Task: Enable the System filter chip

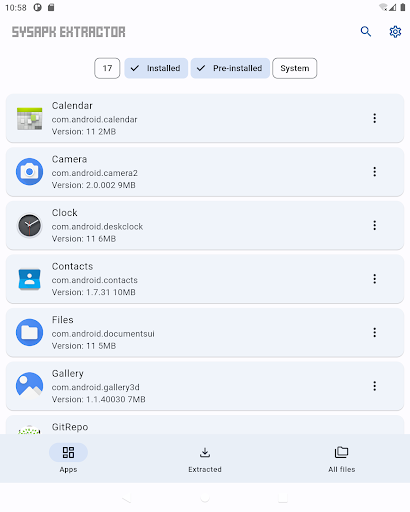Action: coord(295,68)
